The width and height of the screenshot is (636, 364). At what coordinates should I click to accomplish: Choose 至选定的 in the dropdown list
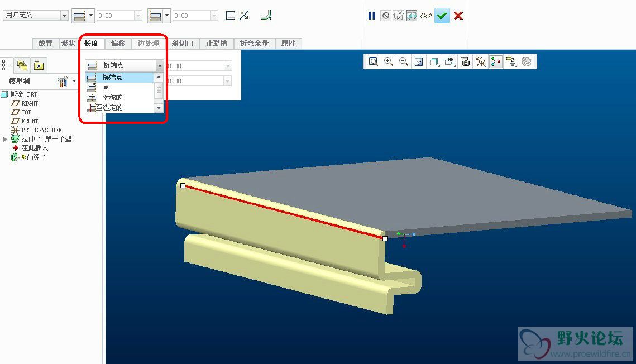119,108
